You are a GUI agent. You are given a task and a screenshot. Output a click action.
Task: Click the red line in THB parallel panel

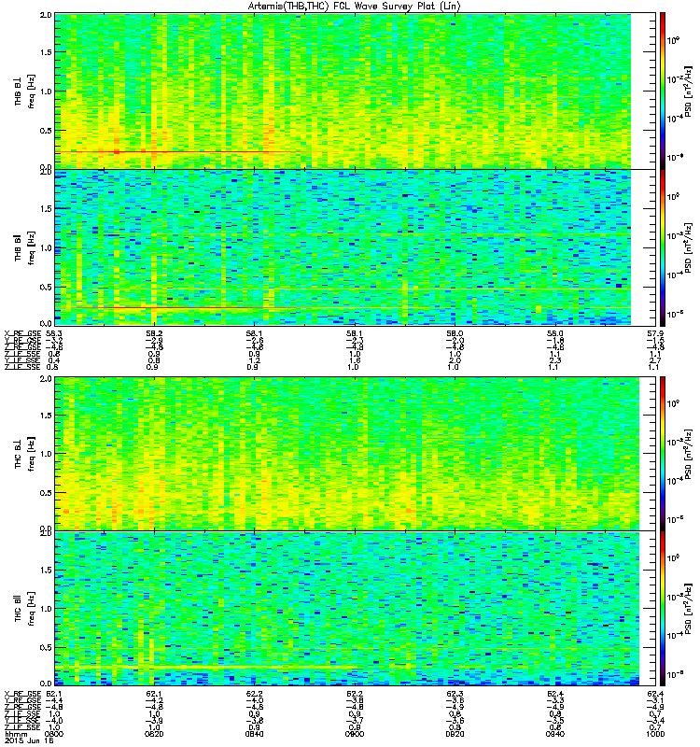pyautogui.click(x=178, y=308)
